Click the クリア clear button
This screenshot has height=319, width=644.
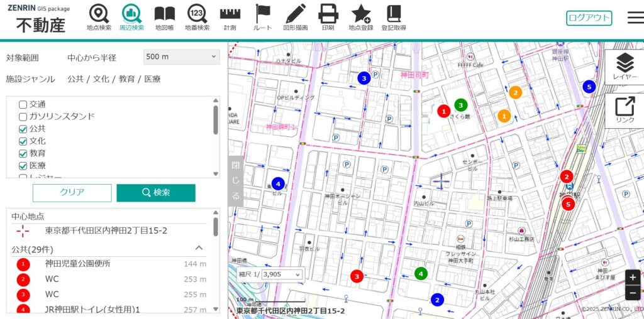(x=72, y=193)
